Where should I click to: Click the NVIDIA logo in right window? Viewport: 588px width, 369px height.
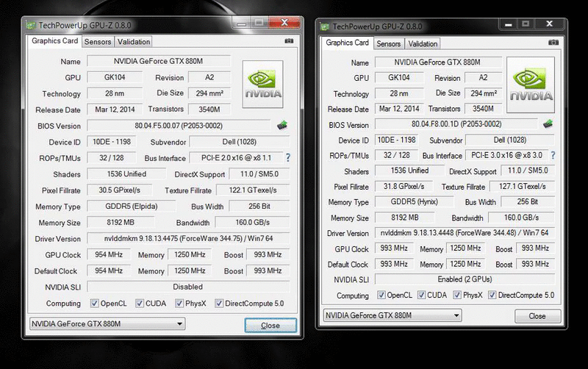coord(530,85)
